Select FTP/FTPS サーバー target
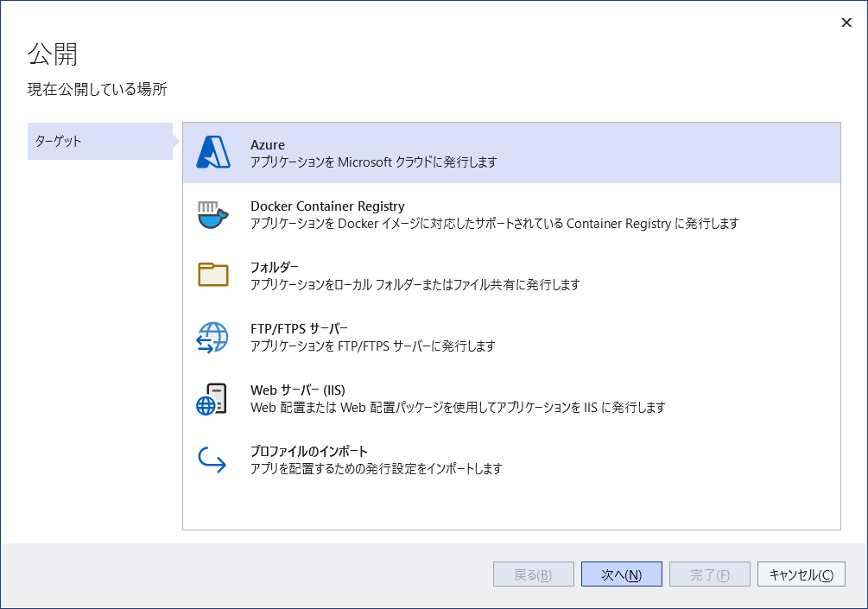The image size is (868, 609). pos(299,328)
